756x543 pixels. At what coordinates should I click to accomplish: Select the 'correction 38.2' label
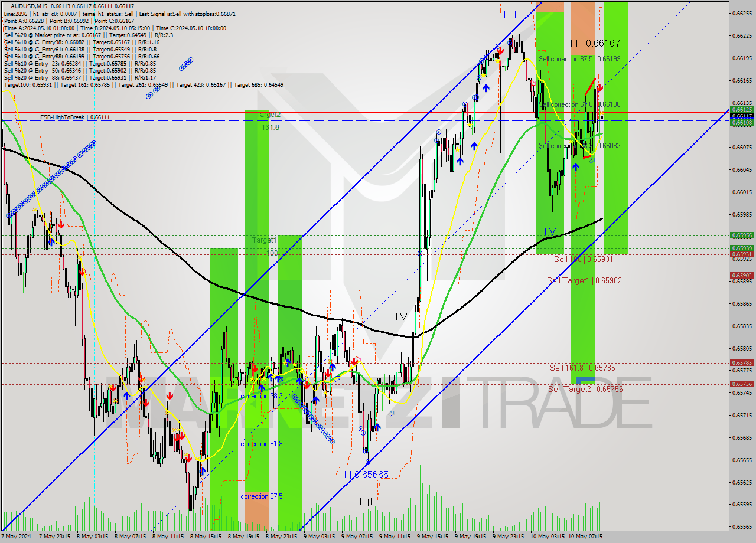262,396
